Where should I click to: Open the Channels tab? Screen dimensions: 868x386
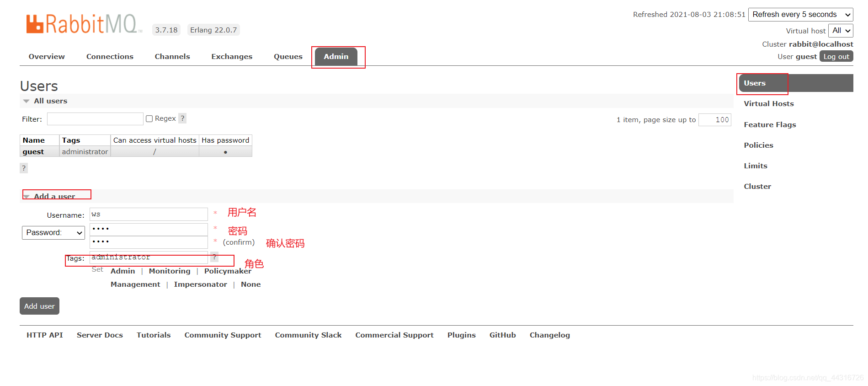172,57
